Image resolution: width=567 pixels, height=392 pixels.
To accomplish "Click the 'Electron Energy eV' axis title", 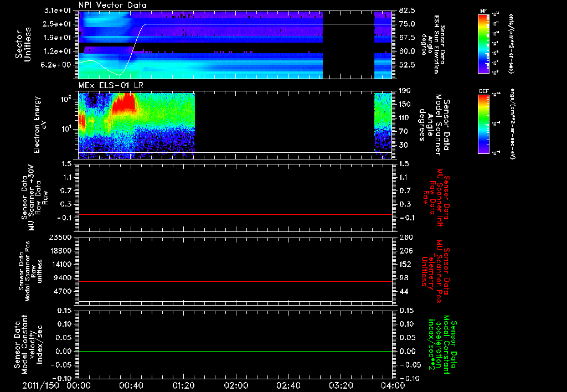I will pyautogui.click(x=41, y=125).
